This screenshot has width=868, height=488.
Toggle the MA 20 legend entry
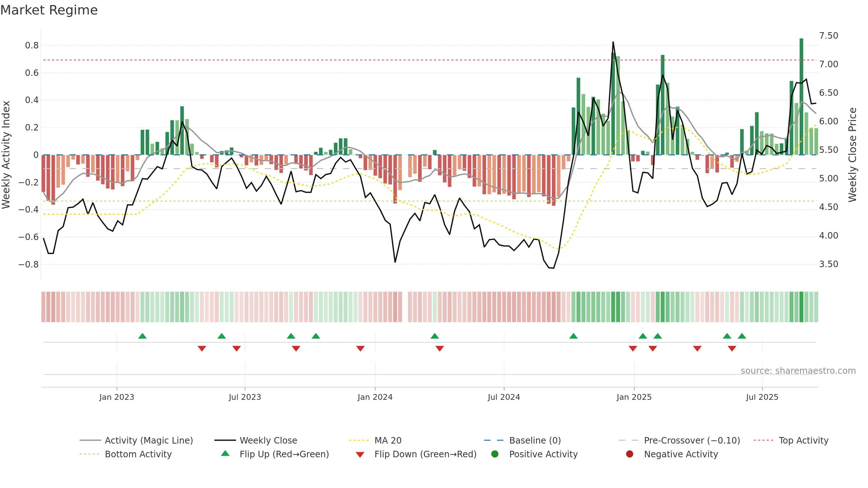375,440
